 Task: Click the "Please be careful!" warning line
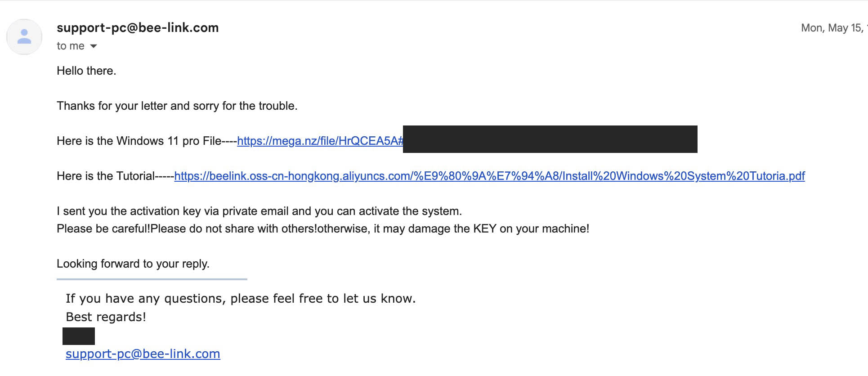tap(322, 228)
